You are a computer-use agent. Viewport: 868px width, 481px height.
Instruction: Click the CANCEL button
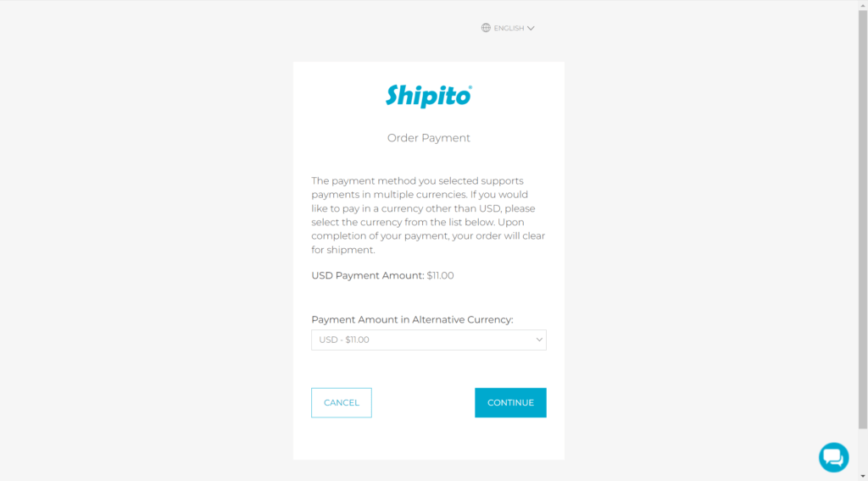pyautogui.click(x=342, y=402)
